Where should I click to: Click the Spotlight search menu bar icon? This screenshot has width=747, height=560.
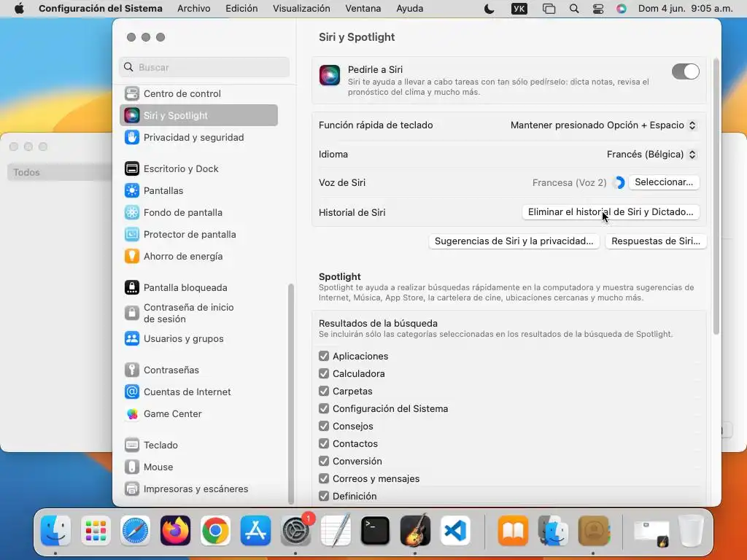tap(574, 9)
